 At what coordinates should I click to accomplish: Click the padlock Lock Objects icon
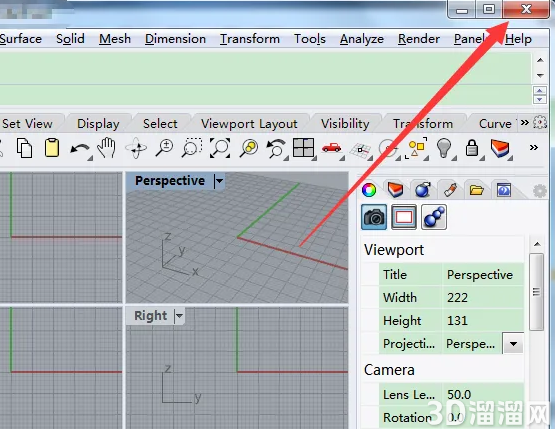pyautogui.click(x=472, y=148)
